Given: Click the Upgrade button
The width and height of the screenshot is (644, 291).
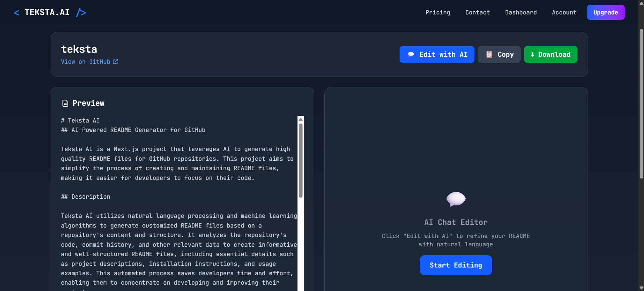Looking at the screenshot, I should point(605,12).
